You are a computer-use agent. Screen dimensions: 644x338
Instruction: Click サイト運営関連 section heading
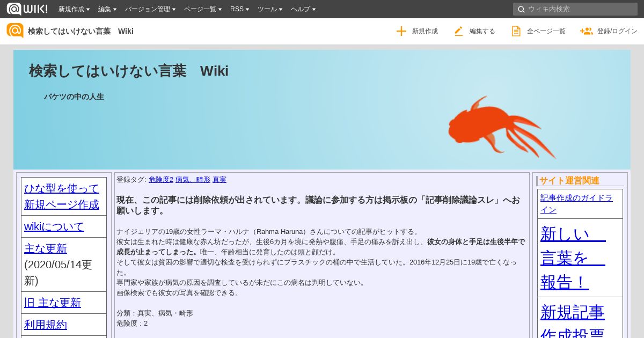tap(569, 181)
